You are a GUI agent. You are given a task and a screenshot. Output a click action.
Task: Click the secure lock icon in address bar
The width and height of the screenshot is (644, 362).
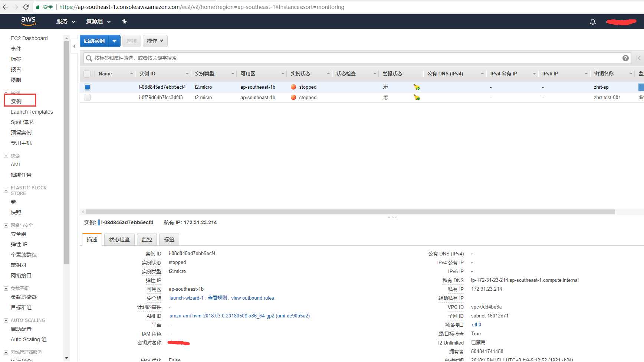38,7
